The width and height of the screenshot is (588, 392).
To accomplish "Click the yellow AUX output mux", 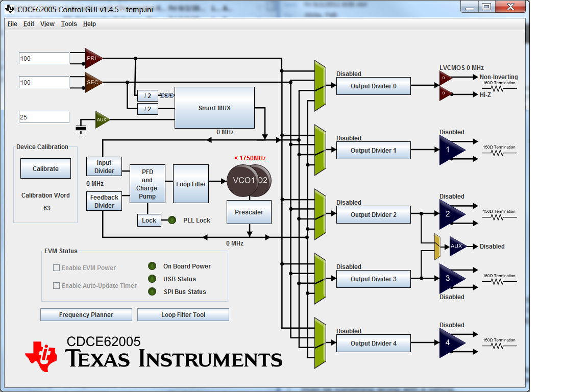I will point(437,247).
